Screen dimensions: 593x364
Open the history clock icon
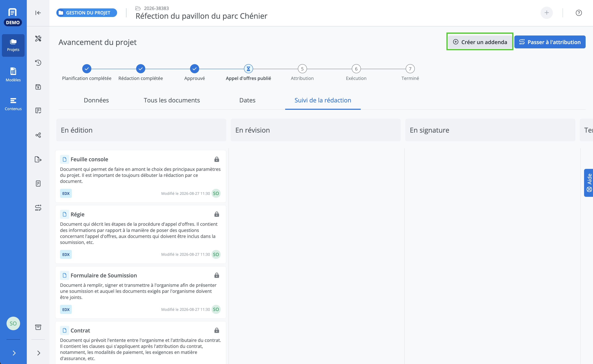coord(38,63)
